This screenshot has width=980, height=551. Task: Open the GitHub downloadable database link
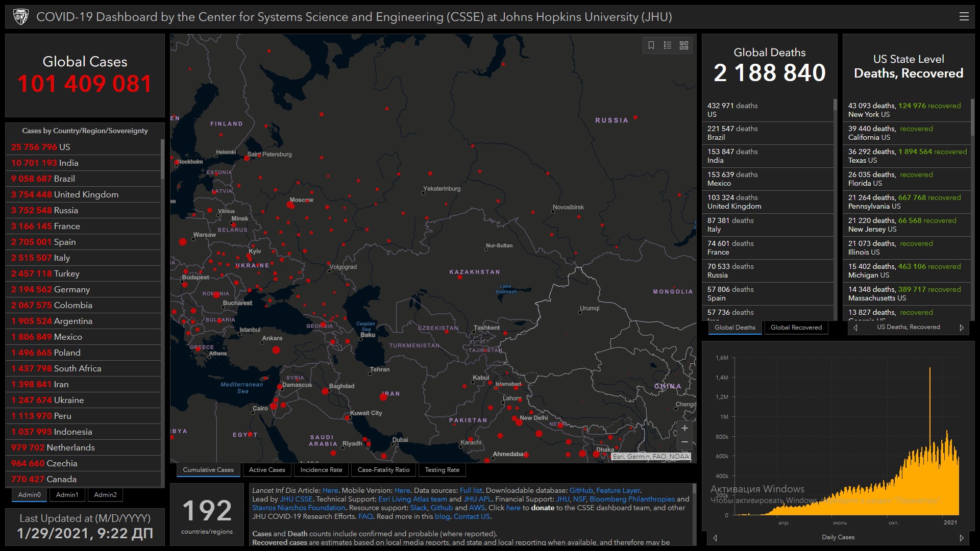[x=581, y=490]
